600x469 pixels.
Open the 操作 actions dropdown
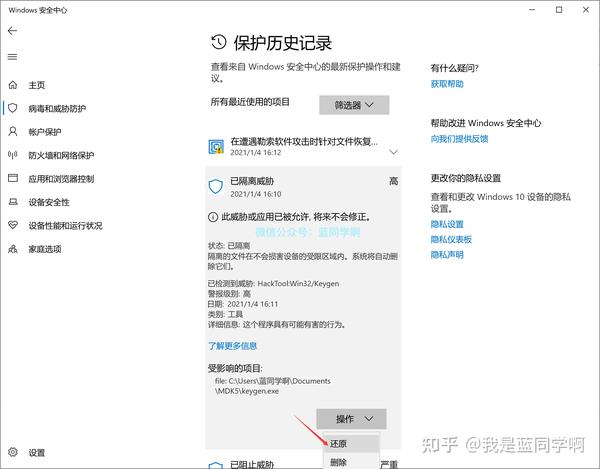pos(351,419)
